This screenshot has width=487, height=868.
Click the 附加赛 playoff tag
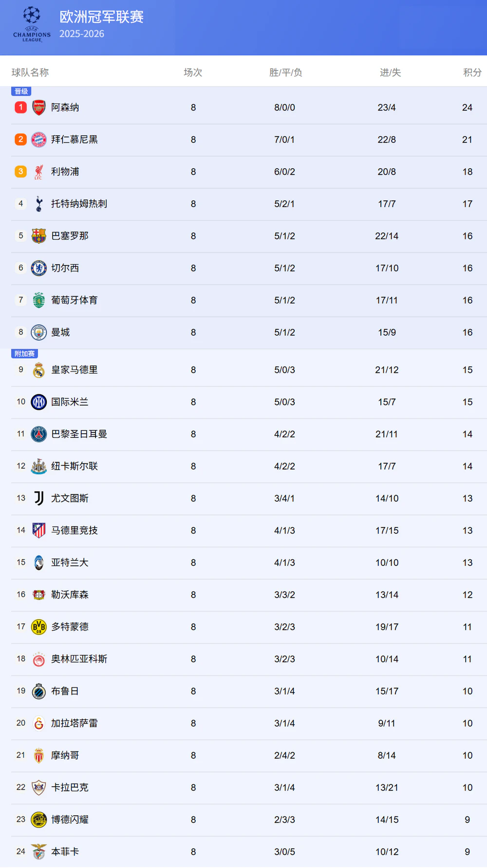(x=24, y=354)
